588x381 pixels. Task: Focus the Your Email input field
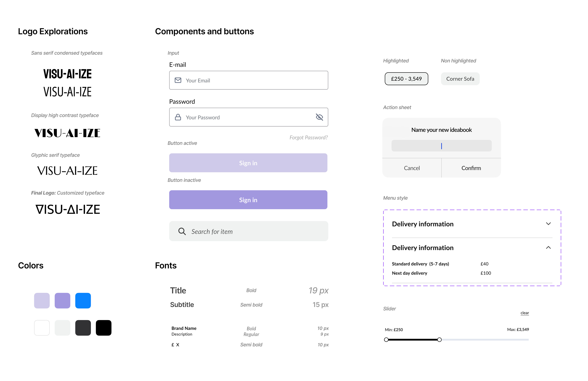(x=249, y=80)
